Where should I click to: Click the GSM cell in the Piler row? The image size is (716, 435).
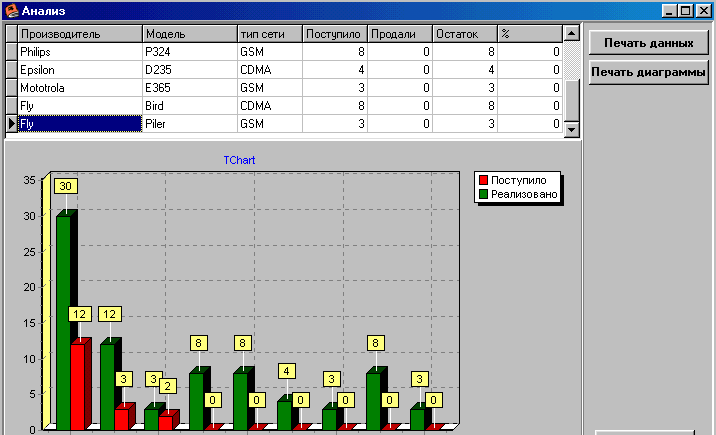270,124
